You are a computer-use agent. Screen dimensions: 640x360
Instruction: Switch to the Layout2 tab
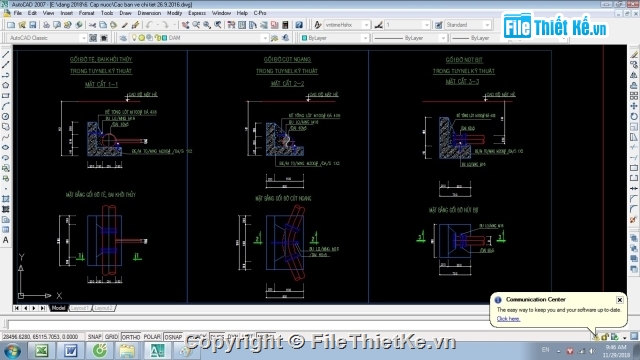click(103, 308)
